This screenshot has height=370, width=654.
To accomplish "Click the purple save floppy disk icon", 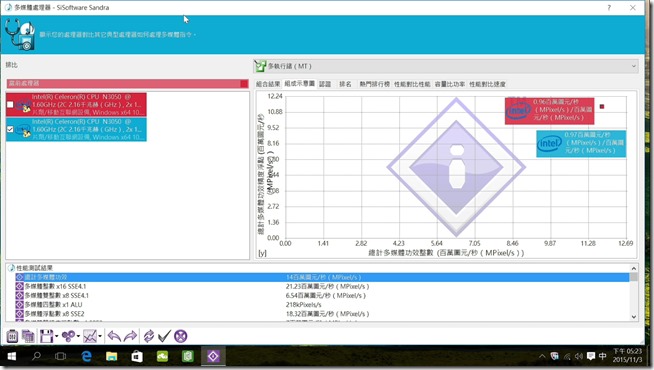I will (x=46, y=336).
